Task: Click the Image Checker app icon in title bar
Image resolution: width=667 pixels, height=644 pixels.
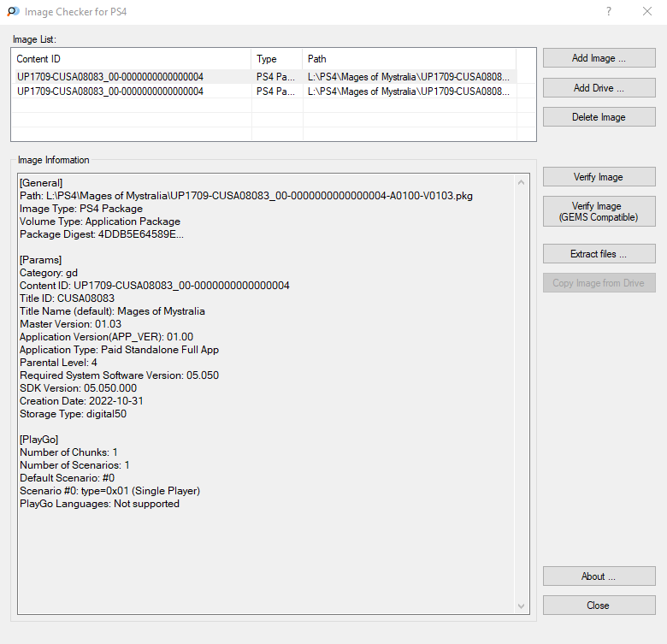Action: 13,11
